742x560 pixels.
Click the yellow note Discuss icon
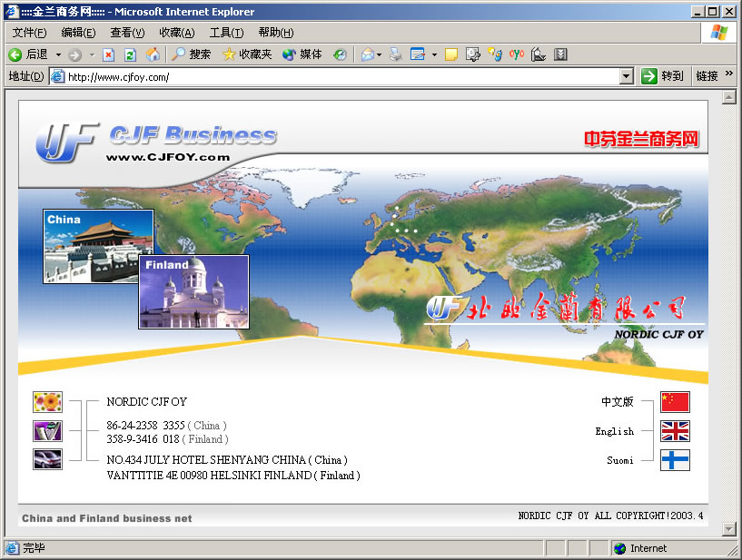point(451,54)
